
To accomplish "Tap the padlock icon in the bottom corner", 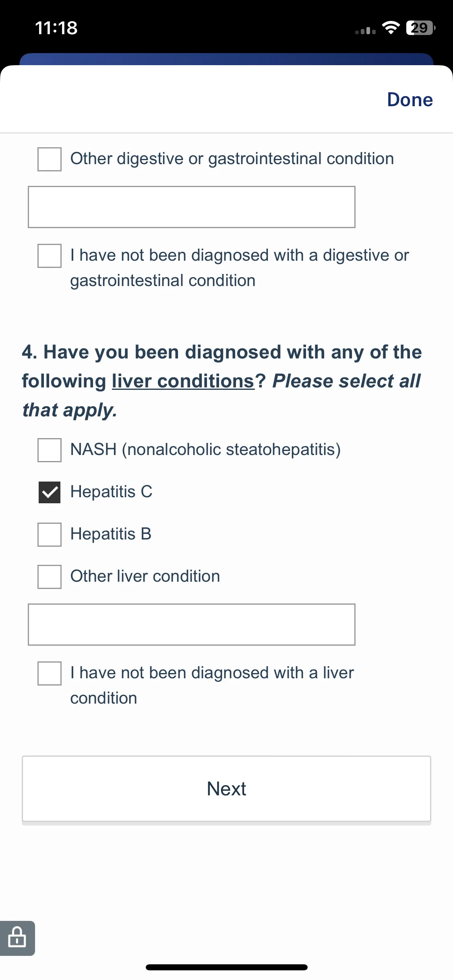I will click(x=17, y=938).
